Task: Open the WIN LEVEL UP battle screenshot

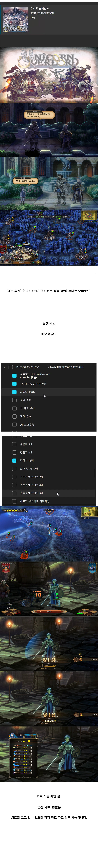Action: pyautogui.click(x=49, y=698)
